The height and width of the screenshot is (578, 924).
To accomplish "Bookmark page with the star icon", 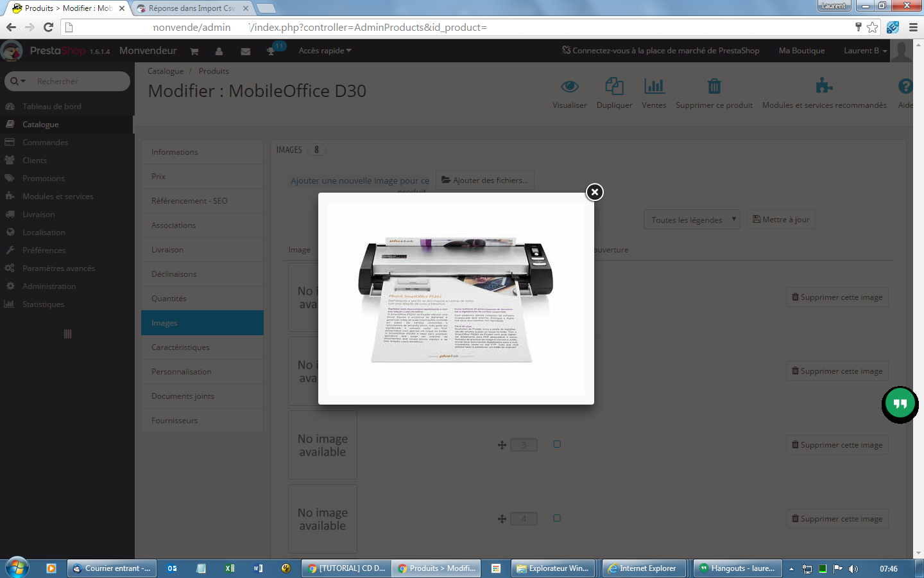I will 872,27.
